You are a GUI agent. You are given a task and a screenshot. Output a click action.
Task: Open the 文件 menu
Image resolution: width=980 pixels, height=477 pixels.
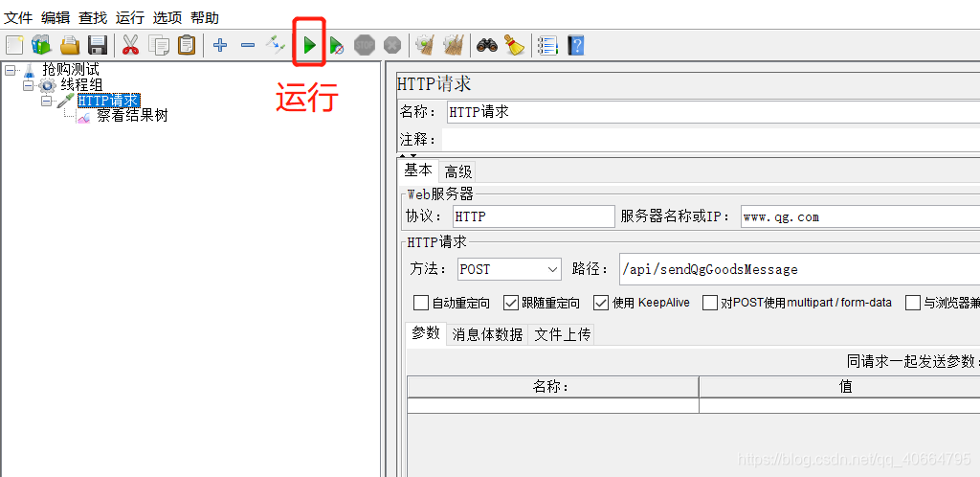[x=18, y=17]
